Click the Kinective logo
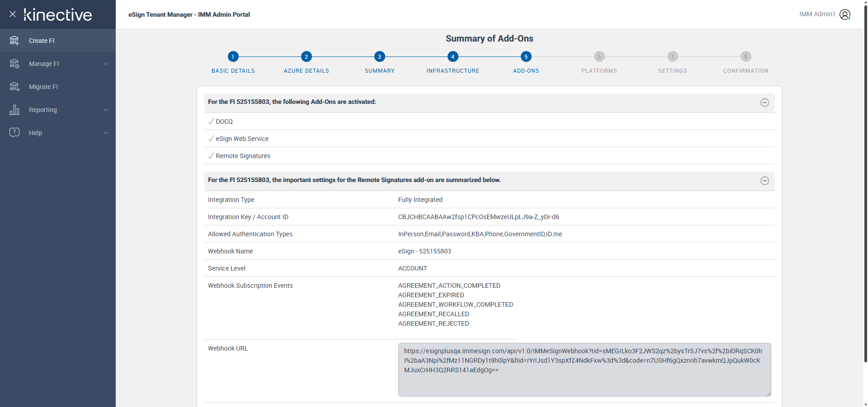The height and width of the screenshot is (407, 868). coord(58,15)
